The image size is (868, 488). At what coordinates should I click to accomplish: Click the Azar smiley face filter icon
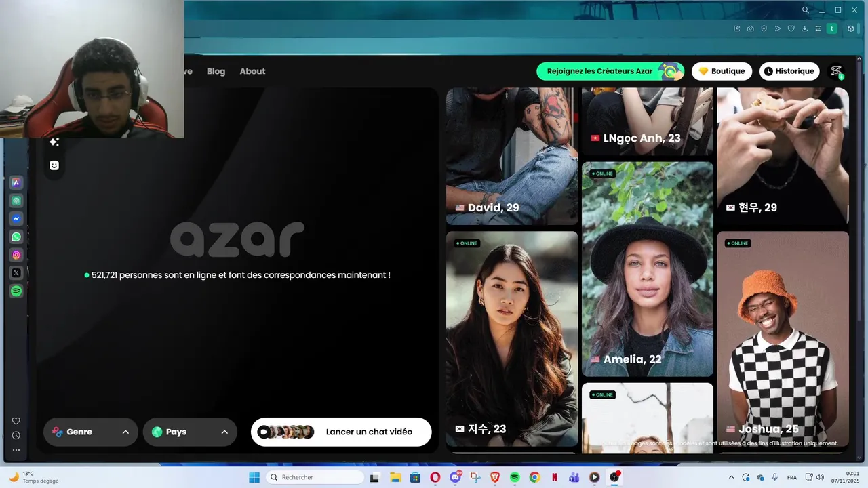(54, 165)
